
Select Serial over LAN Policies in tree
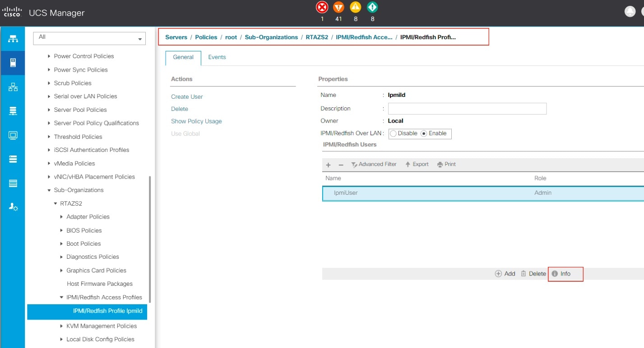coord(85,96)
